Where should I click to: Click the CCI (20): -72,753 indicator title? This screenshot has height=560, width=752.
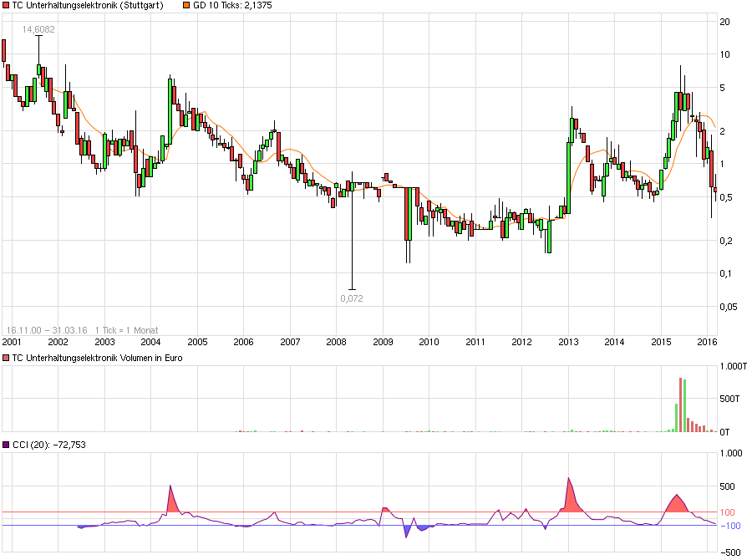click(49, 445)
